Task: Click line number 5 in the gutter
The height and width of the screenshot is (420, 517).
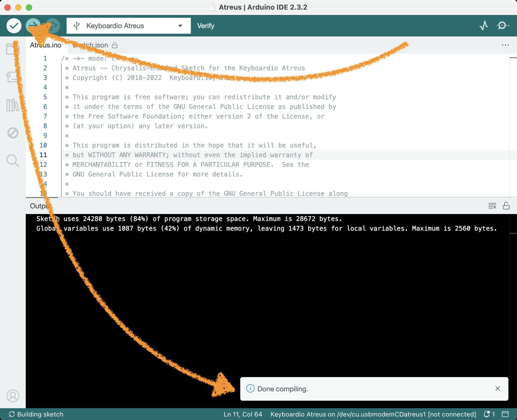Action: (45, 97)
